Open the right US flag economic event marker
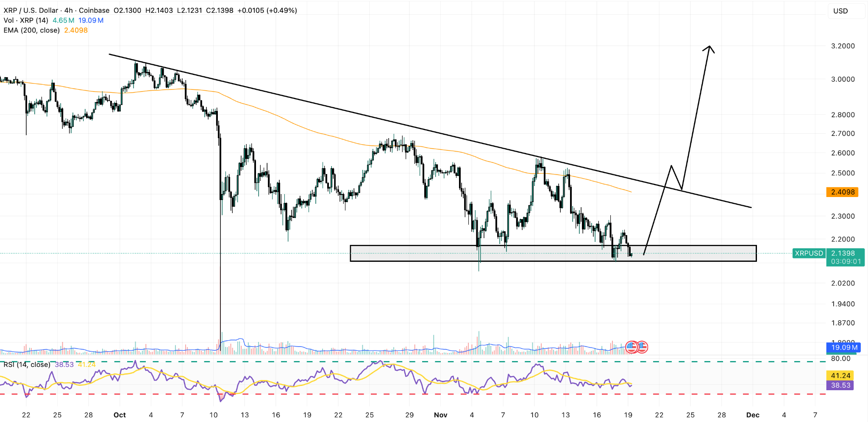Viewport: 868px width, 422px height. [x=643, y=347]
